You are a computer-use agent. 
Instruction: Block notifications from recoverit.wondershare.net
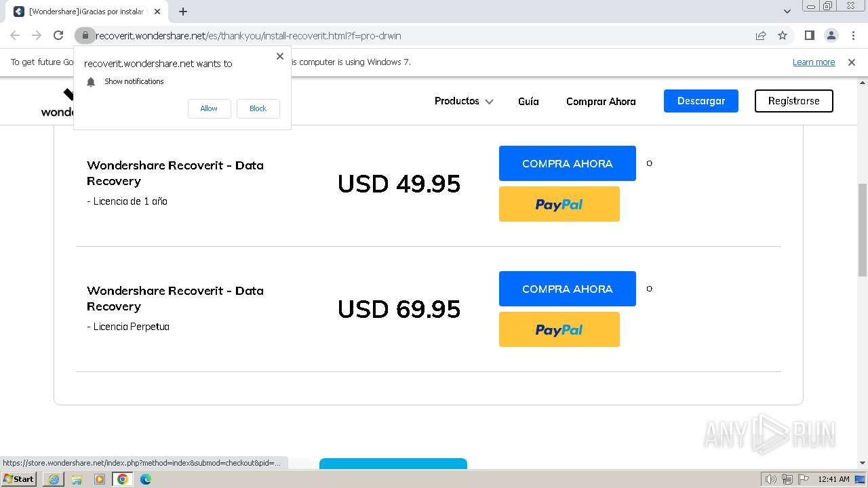[258, 108]
